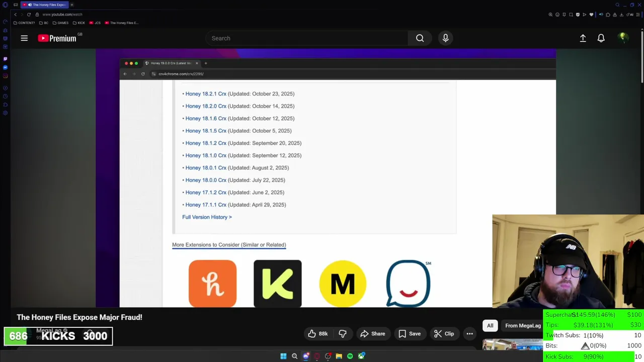644x362 pixels.
Task: Open the CONTENT? bookmarks folder
Action: click(24, 23)
